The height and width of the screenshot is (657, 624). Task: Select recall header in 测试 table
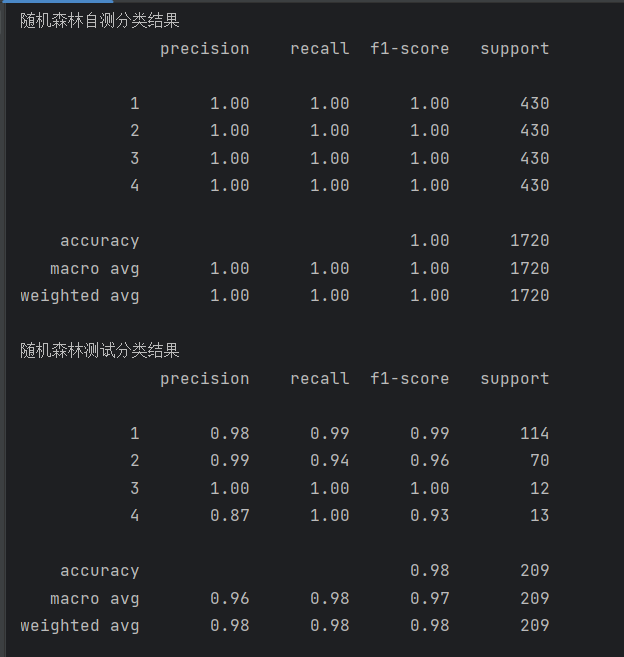tap(320, 378)
